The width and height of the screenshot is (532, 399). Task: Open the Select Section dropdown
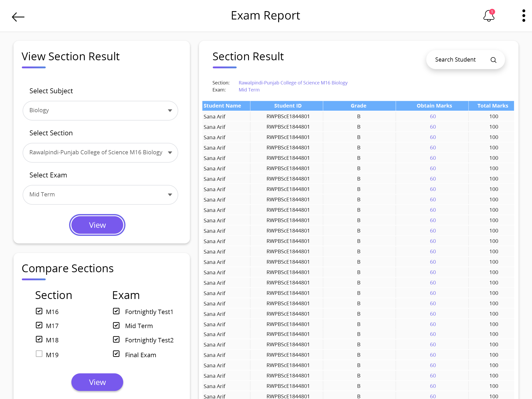pos(100,153)
